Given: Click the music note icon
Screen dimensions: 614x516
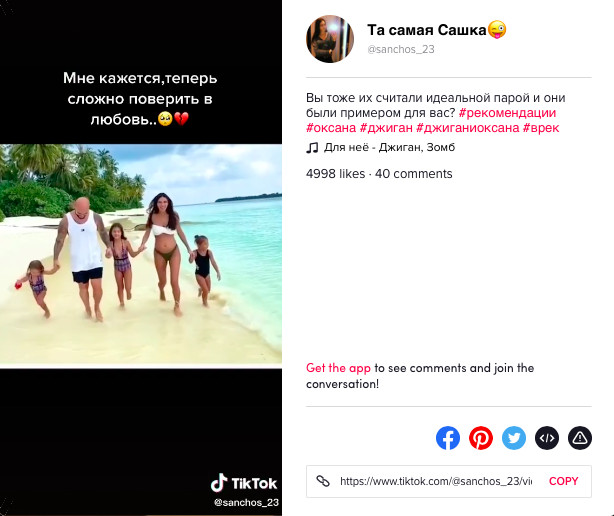Looking at the screenshot, I should click(x=312, y=148).
